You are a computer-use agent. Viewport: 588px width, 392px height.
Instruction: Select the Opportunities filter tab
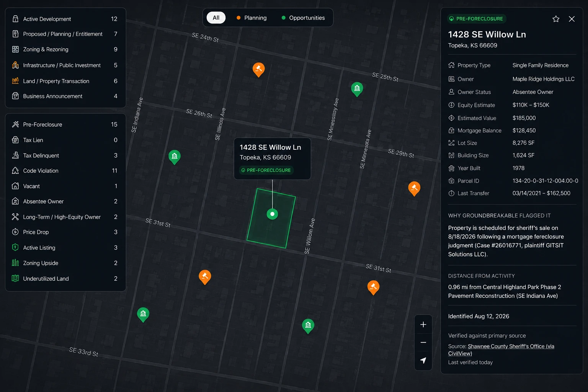click(x=303, y=18)
